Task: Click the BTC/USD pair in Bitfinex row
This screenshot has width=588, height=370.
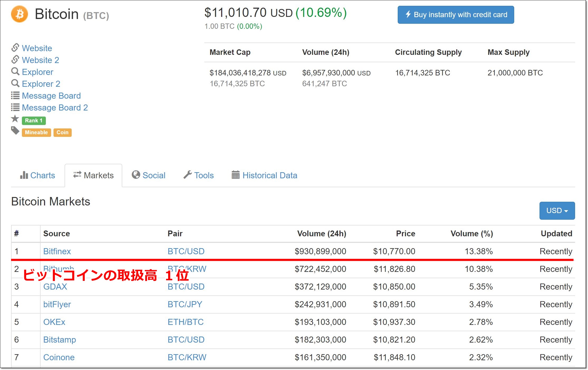Action: (x=186, y=251)
